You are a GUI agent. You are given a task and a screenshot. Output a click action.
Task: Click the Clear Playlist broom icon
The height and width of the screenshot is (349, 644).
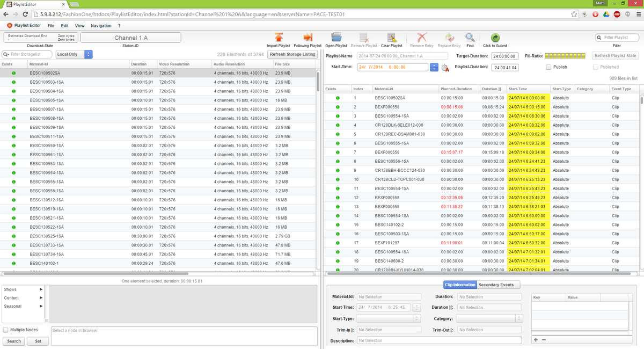coord(392,37)
